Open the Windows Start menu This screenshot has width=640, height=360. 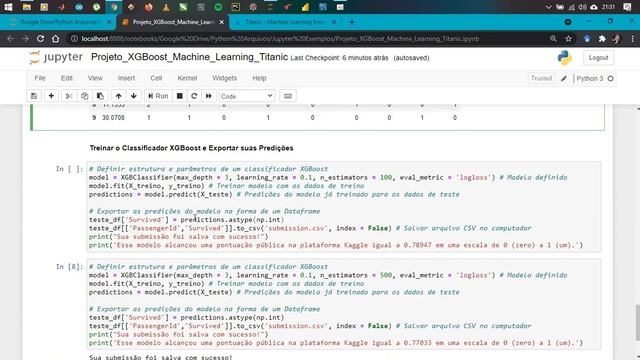click(x=8, y=7)
